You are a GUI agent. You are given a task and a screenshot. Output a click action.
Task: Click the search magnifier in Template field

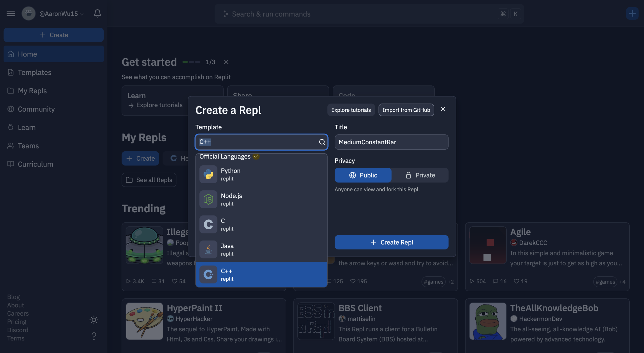322,142
